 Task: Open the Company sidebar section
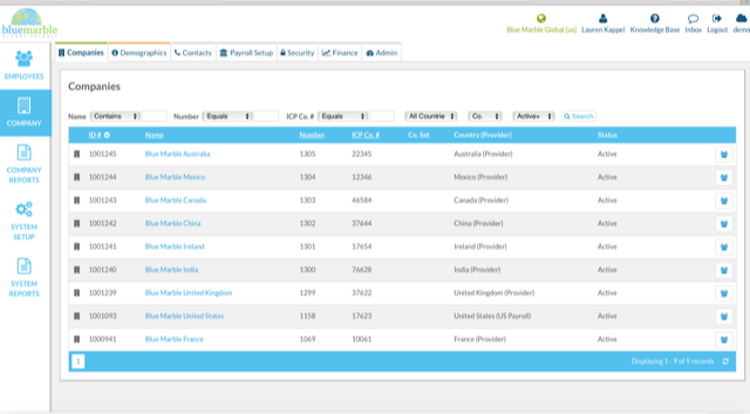[x=24, y=113]
